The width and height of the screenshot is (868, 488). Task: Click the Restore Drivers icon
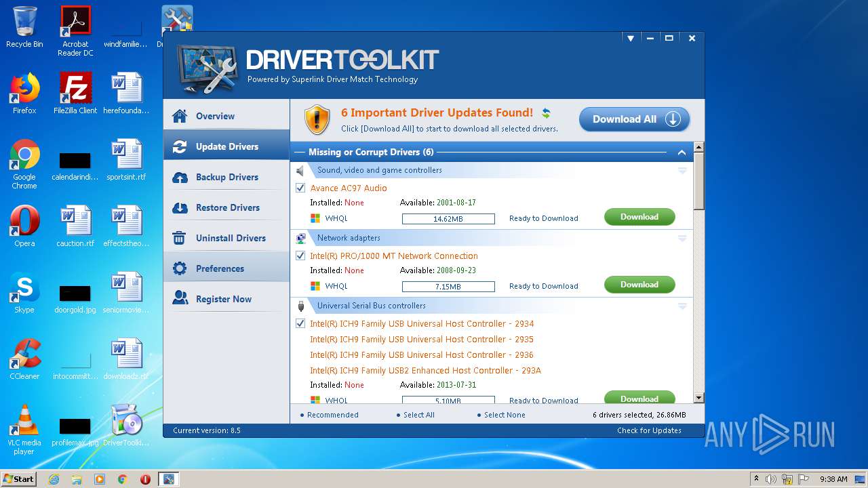point(180,207)
